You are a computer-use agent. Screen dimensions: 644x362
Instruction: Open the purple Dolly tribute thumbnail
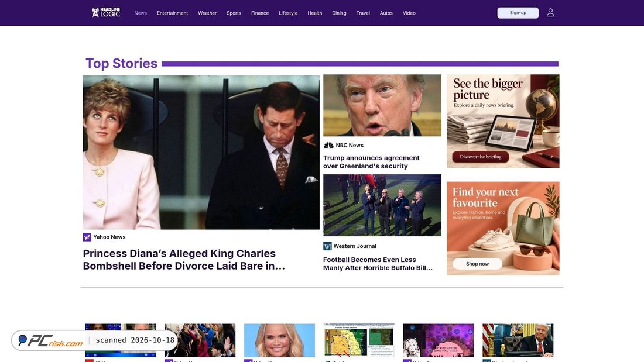(x=439, y=340)
